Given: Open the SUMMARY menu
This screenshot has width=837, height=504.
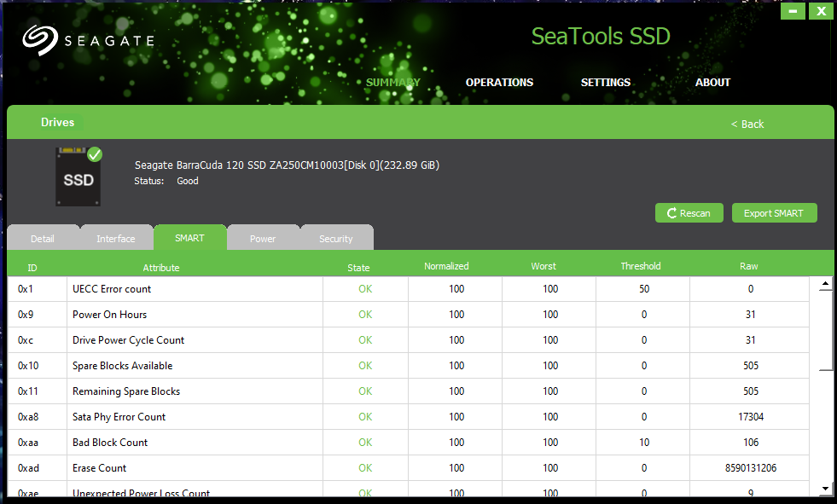Looking at the screenshot, I should click(x=392, y=82).
